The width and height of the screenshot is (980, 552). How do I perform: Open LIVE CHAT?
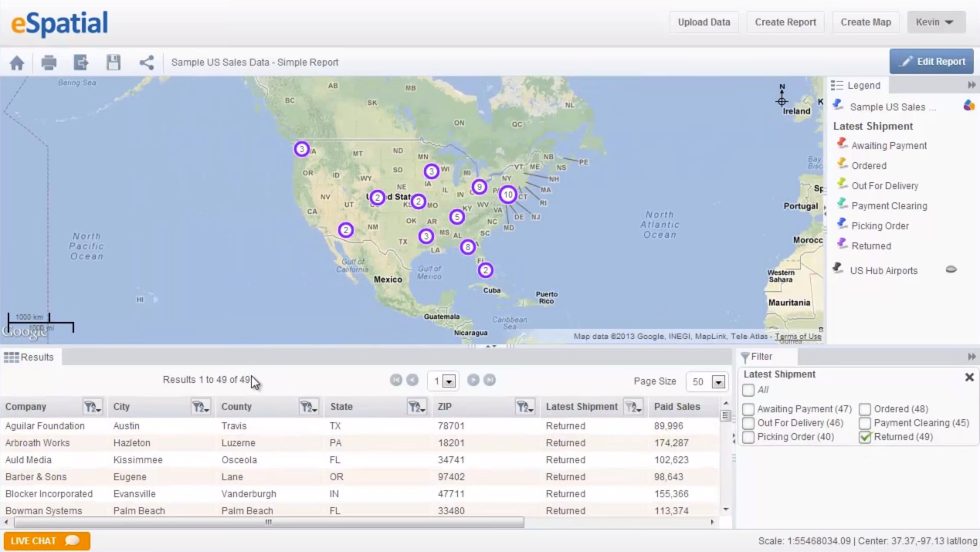pyautogui.click(x=46, y=540)
